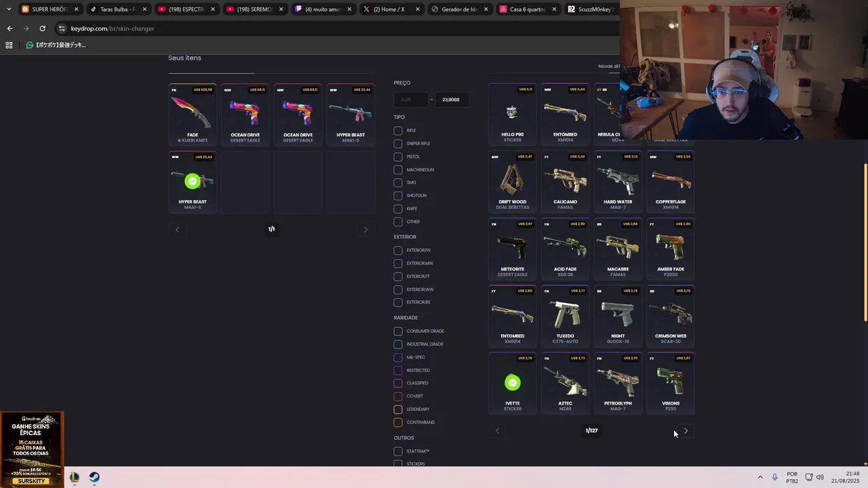Select the Fade Kukri Knife item

193,115
